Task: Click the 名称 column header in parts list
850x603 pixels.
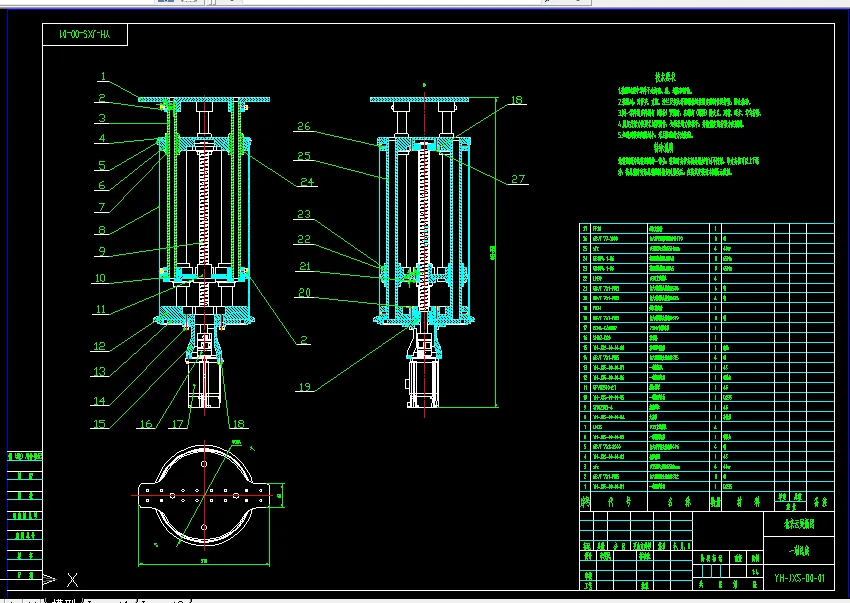Action: tap(679, 502)
